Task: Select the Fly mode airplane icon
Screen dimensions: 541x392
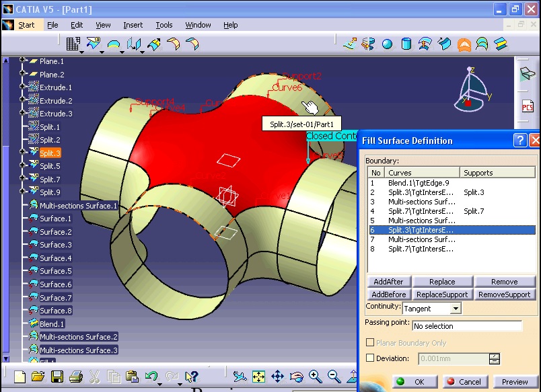Action: [x=240, y=377]
